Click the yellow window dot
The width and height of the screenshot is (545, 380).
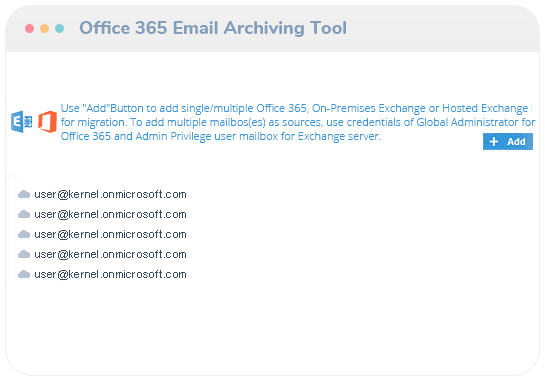[44, 29]
